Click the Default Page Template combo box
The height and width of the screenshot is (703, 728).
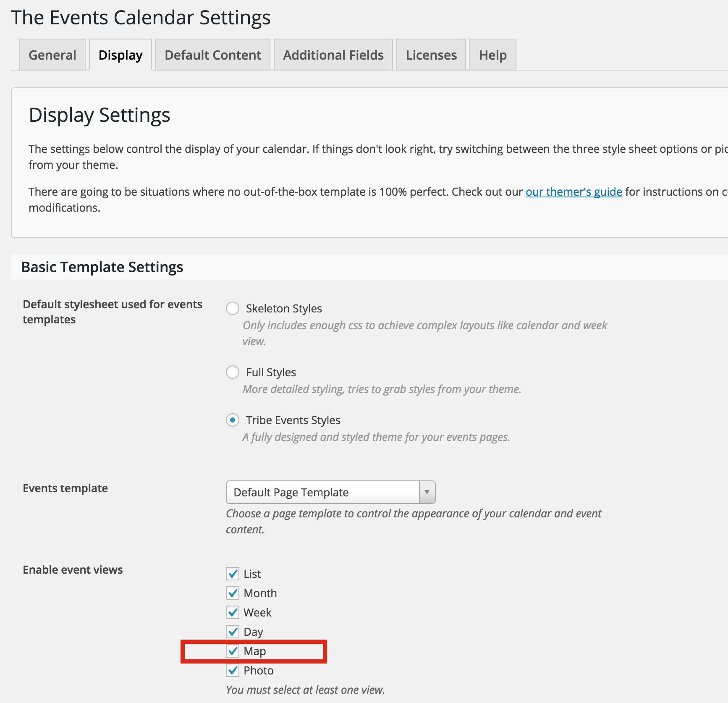pyautogui.click(x=322, y=492)
